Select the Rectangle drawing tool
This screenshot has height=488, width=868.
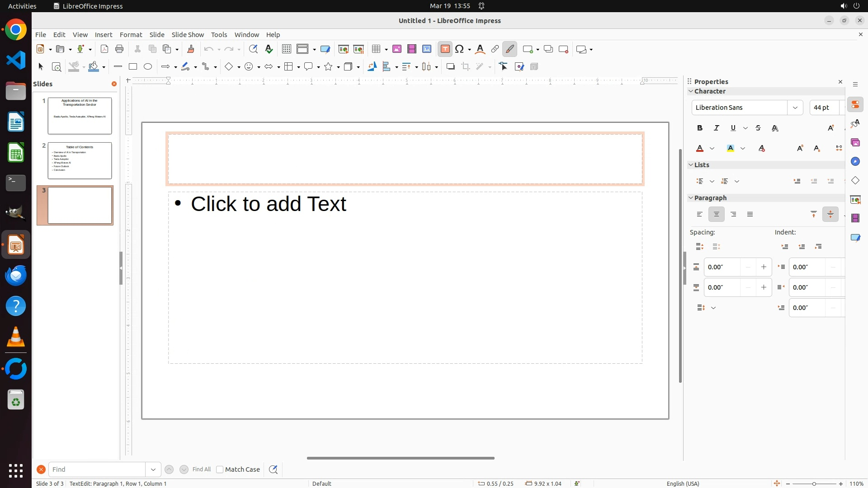click(x=133, y=67)
